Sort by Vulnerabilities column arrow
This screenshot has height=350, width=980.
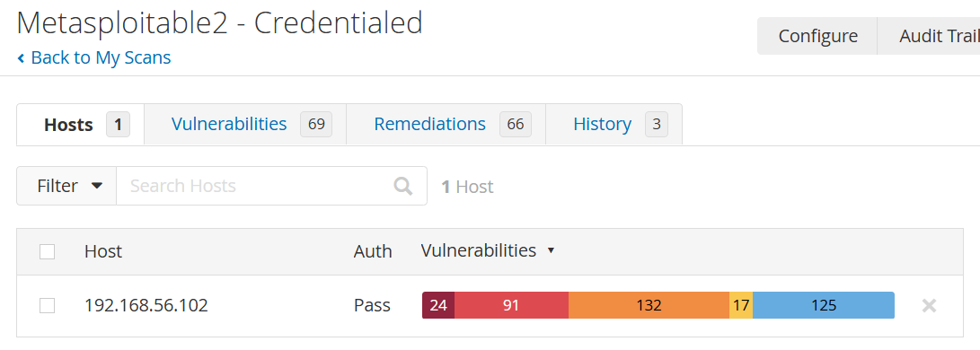click(x=551, y=250)
